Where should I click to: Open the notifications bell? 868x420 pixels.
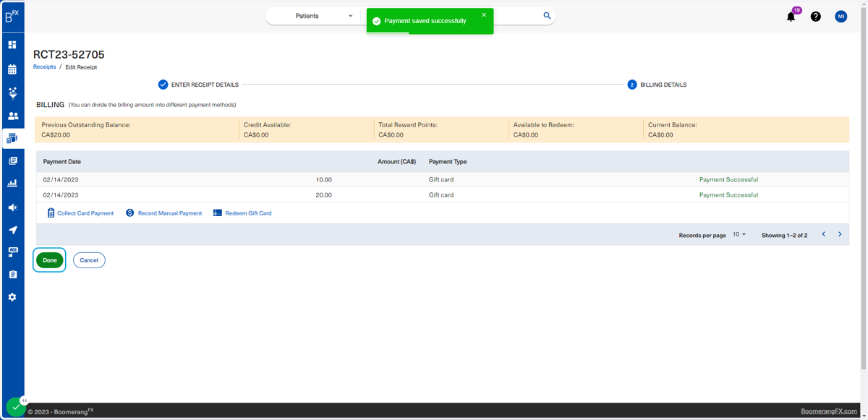(791, 17)
